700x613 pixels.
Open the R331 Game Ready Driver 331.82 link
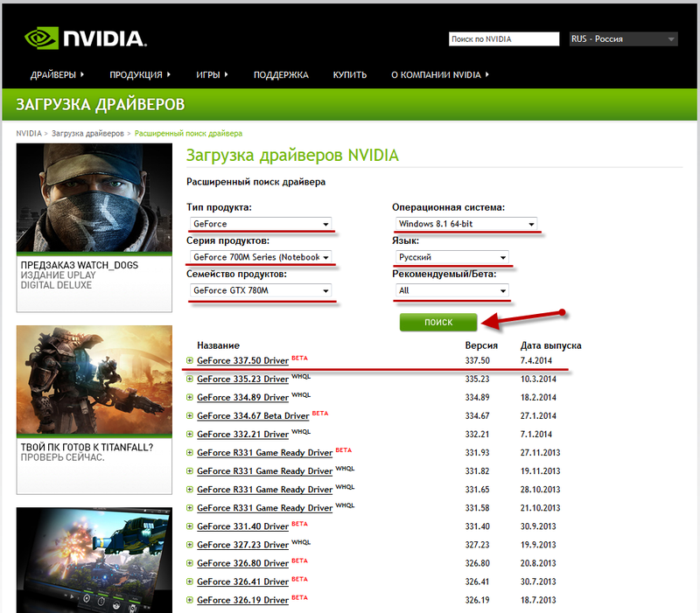[264, 471]
